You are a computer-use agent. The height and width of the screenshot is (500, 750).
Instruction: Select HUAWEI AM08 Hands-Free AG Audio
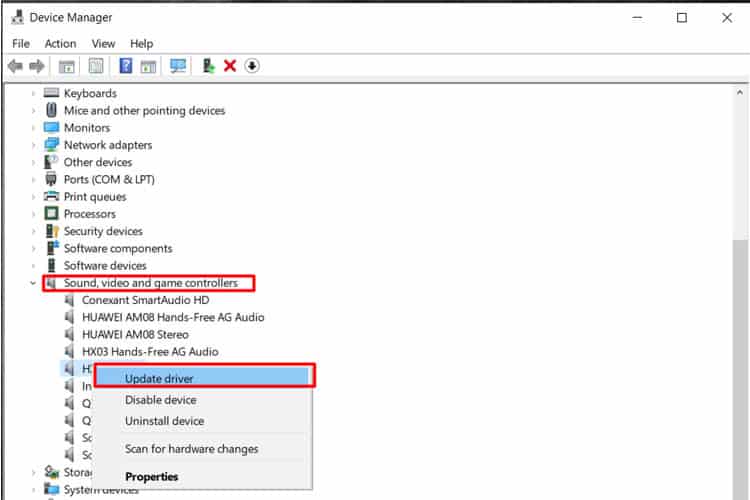(x=173, y=317)
